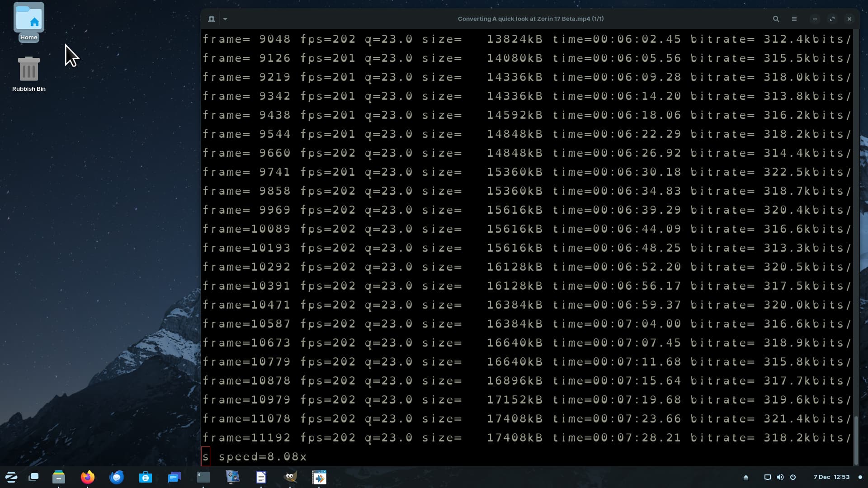Open the Zorin start menu
Screen dimensions: 868x488
11,477
